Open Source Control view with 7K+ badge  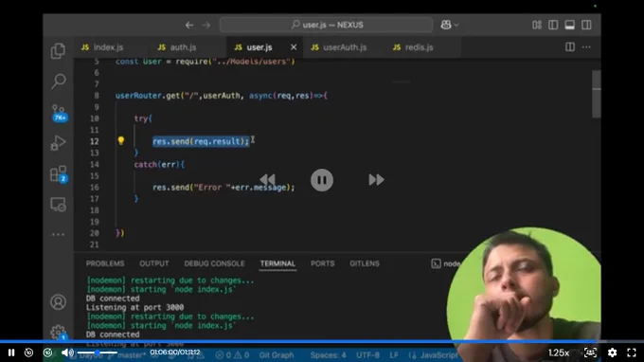click(59, 113)
